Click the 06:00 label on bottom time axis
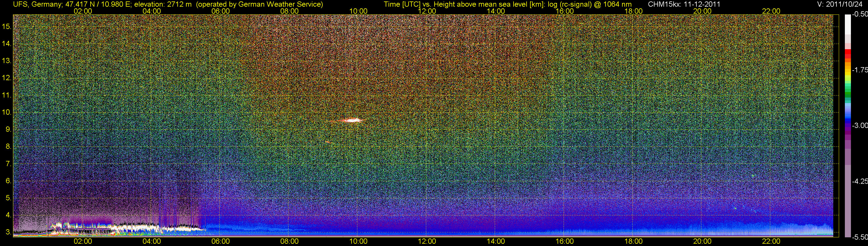This screenshot has height=246, width=868. tap(220, 241)
